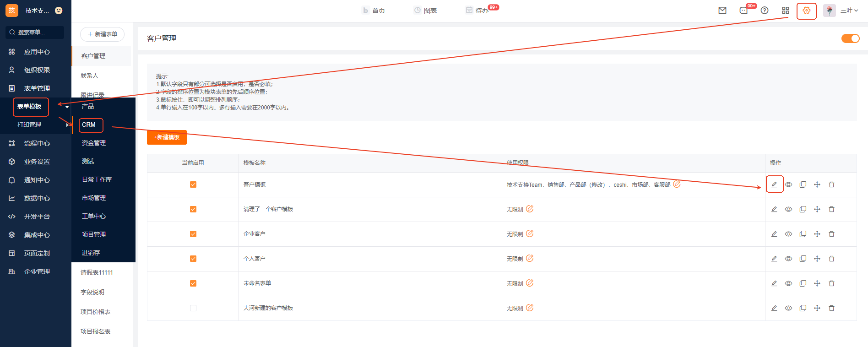This screenshot has height=347, width=868.
Task: Select 资金管理 in the flyout menu
Action: pyautogui.click(x=94, y=143)
